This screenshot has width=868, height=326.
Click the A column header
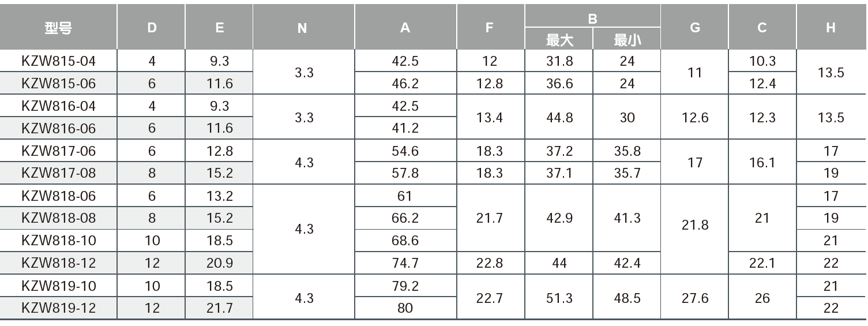point(405,28)
